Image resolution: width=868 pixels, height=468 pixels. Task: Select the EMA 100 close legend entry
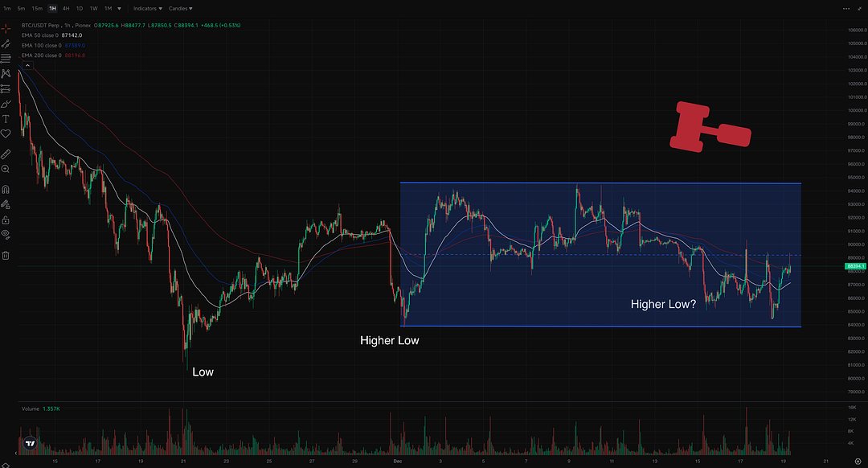pos(42,45)
